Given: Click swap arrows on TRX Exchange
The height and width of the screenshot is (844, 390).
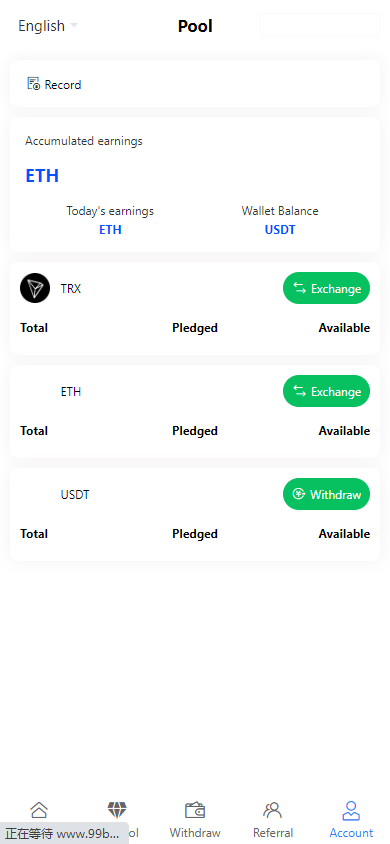Looking at the screenshot, I should [x=300, y=289].
